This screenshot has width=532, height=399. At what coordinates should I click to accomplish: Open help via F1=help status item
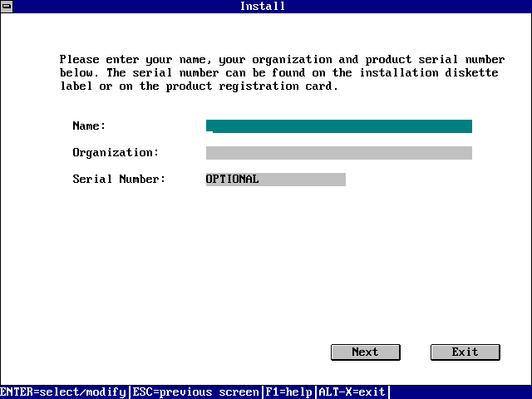point(288,392)
